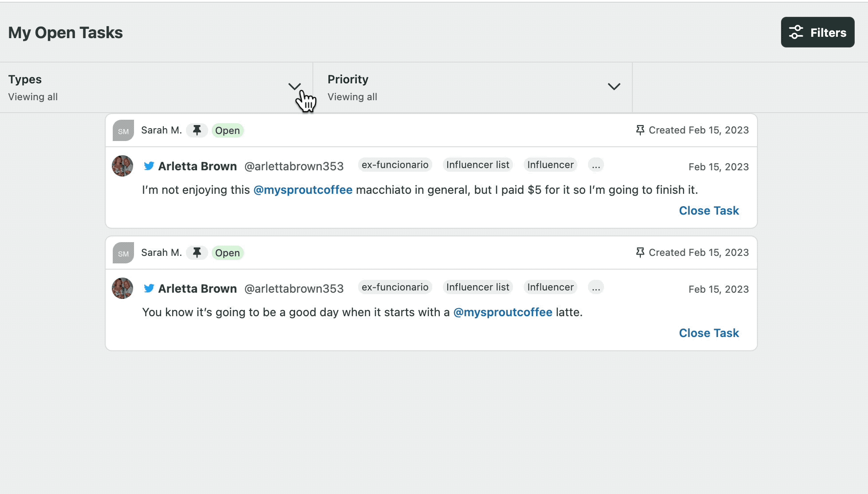Select the Influencer list tag on the first post
The image size is (868, 494).
pyautogui.click(x=477, y=165)
